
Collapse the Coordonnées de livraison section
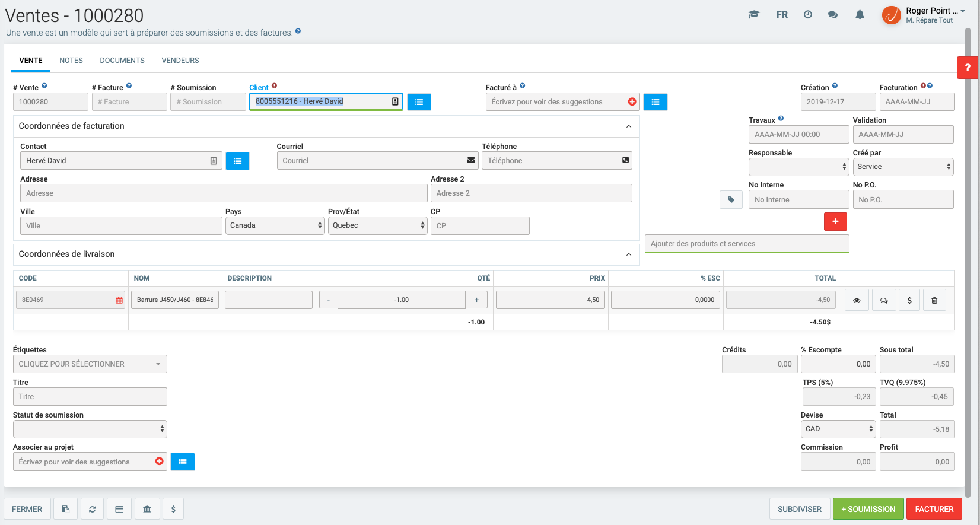(x=629, y=254)
